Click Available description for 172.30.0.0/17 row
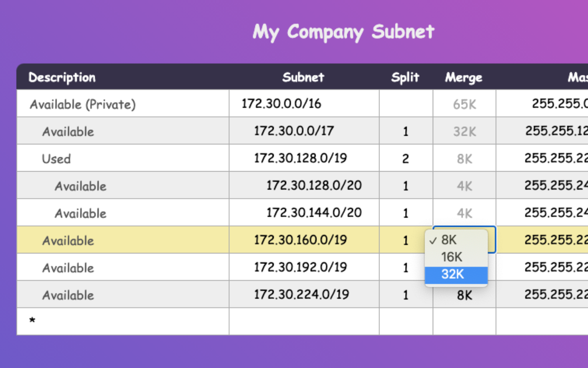The height and width of the screenshot is (368, 588). (123, 131)
